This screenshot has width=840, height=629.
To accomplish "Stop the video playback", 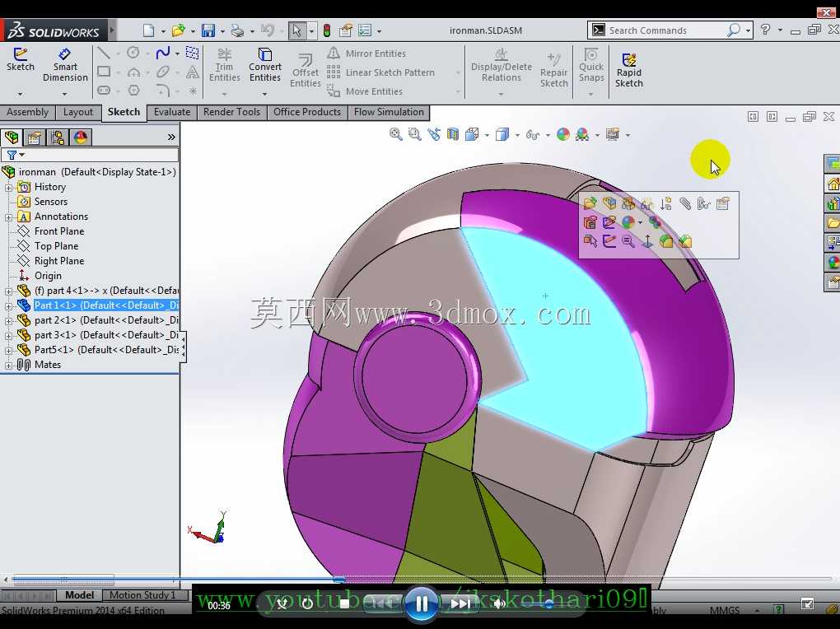I will pos(344,603).
